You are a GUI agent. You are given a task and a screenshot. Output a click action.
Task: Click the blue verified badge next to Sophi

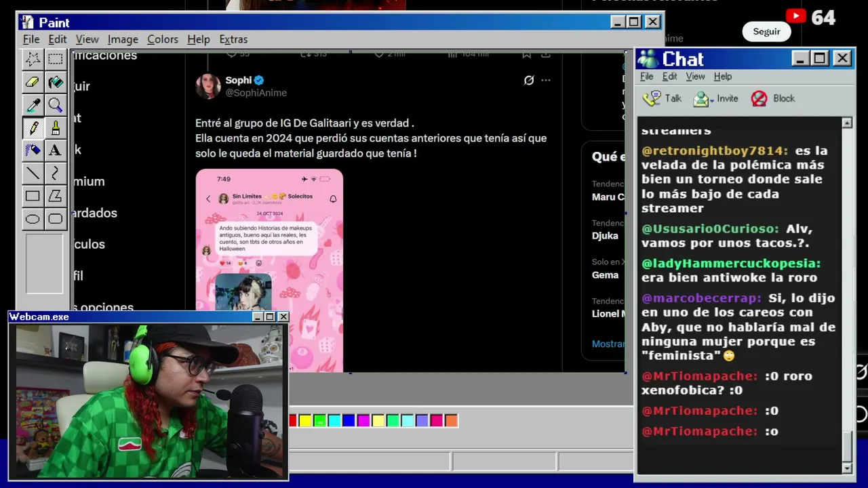point(259,81)
